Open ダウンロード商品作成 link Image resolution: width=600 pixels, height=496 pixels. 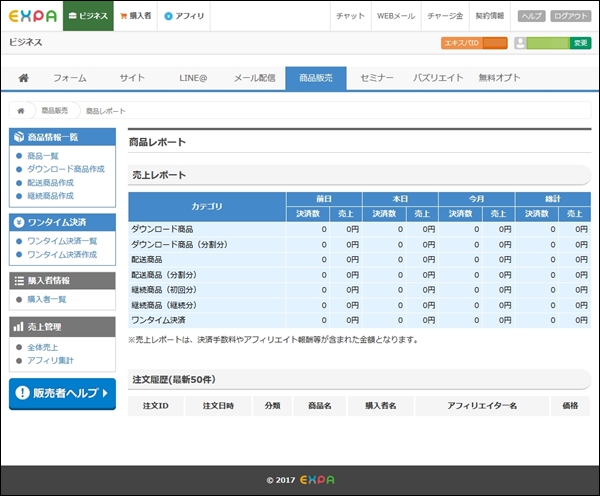(66, 169)
